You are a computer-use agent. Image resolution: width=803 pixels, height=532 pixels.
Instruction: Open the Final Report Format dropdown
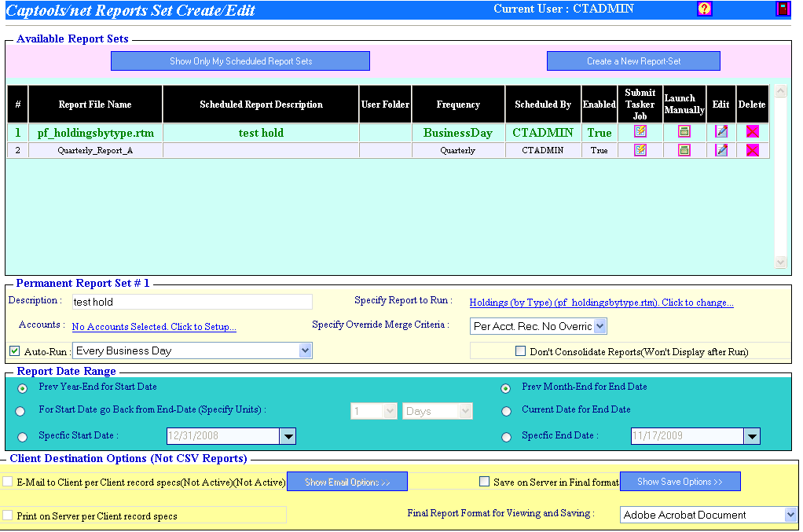point(788,515)
